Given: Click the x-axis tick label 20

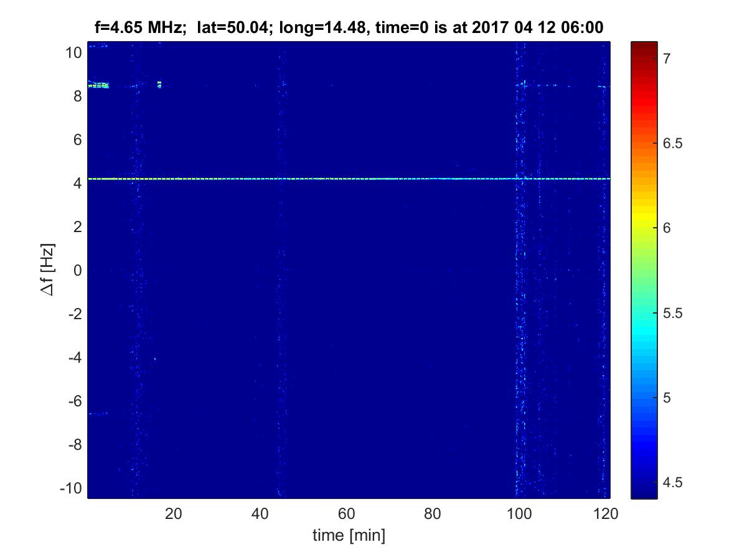Looking at the screenshot, I should pos(174,514).
